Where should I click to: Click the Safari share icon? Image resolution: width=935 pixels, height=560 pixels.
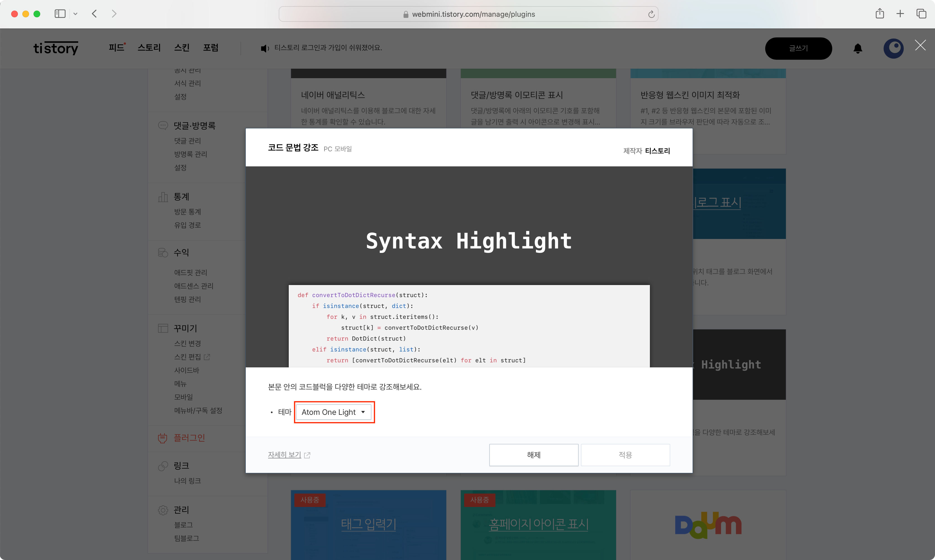[x=879, y=14]
